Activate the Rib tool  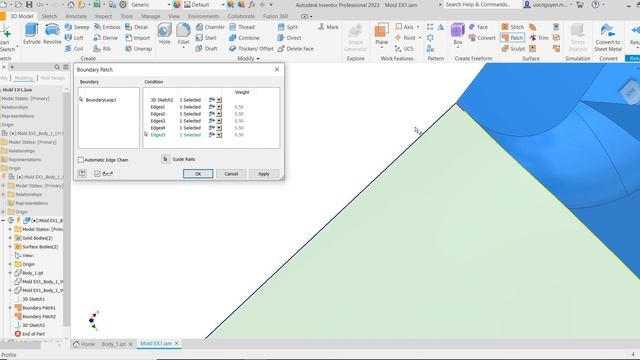[x=102, y=48]
